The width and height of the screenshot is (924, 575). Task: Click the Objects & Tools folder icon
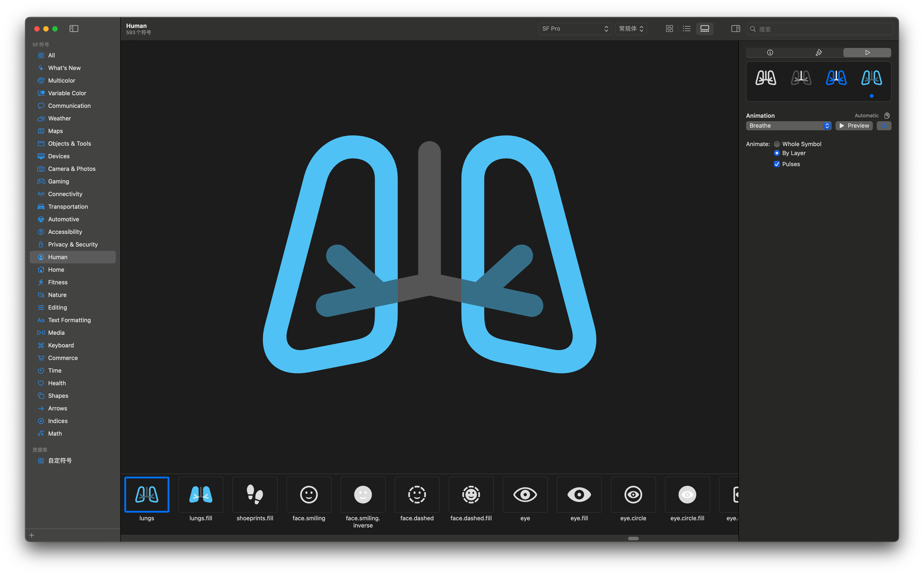pyautogui.click(x=41, y=143)
